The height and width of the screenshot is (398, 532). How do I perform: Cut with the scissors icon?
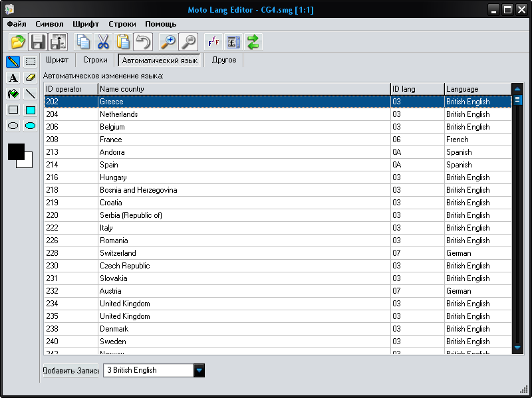(103, 42)
